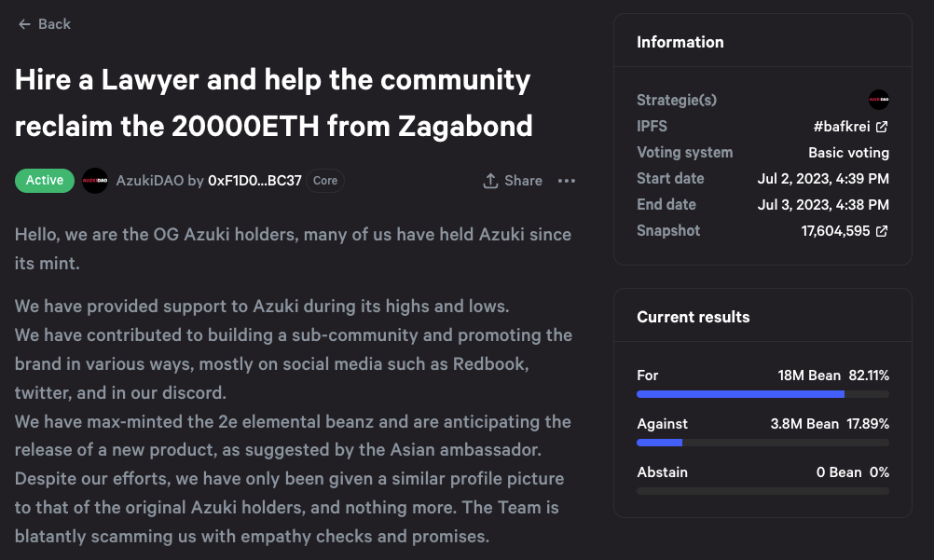Click the proposal title heading
This screenshot has width=934, height=560.
coord(273,102)
